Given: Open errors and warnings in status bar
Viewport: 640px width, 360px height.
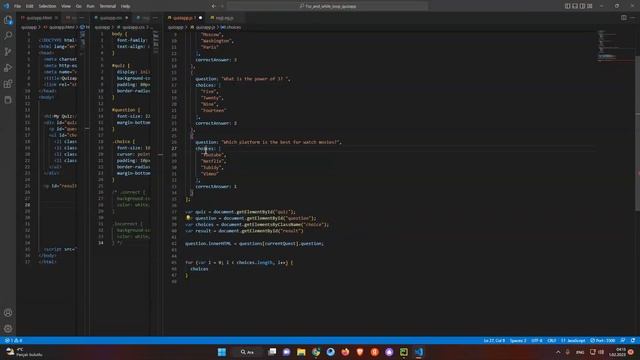Looking at the screenshot, I should point(13,340).
